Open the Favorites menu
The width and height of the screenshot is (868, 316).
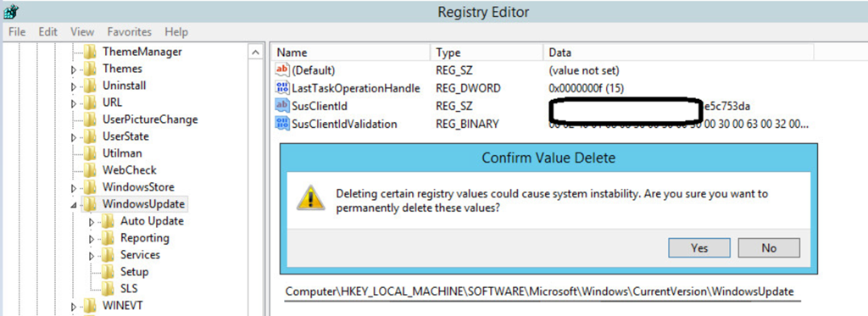[129, 31]
